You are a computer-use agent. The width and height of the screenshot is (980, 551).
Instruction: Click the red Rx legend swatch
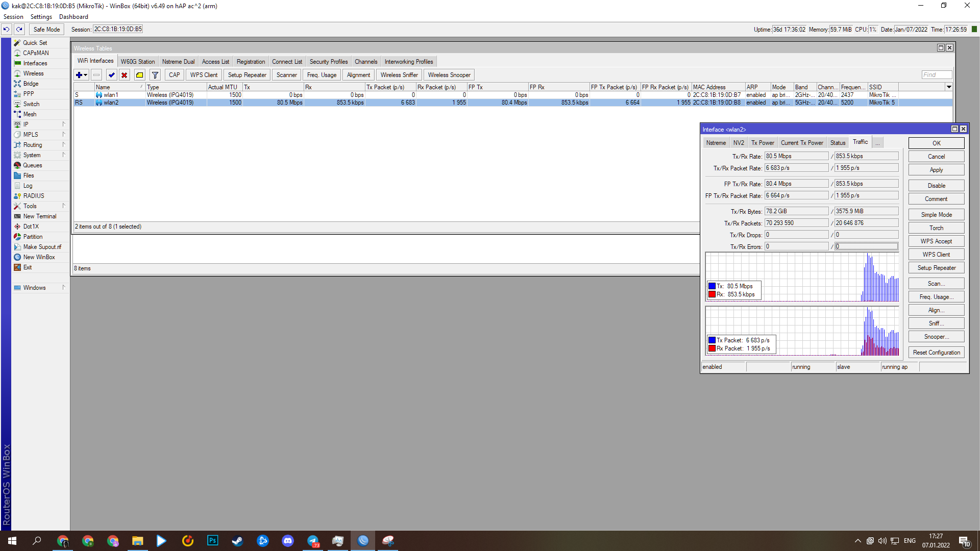(712, 294)
